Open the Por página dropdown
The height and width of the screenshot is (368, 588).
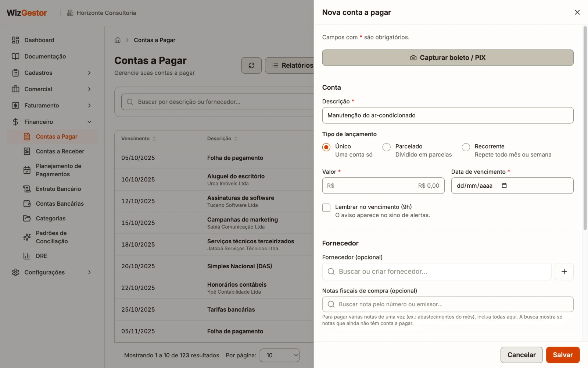click(x=280, y=355)
